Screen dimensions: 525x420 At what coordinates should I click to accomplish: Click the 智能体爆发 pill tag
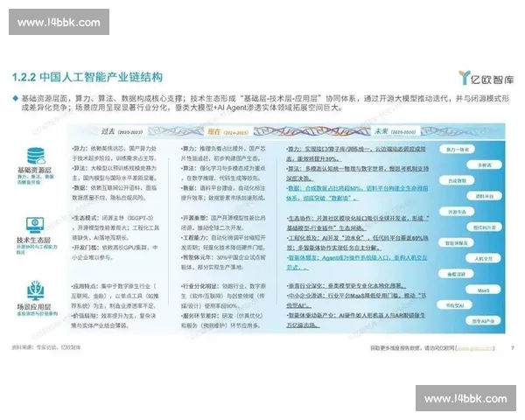tap(457, 243)
